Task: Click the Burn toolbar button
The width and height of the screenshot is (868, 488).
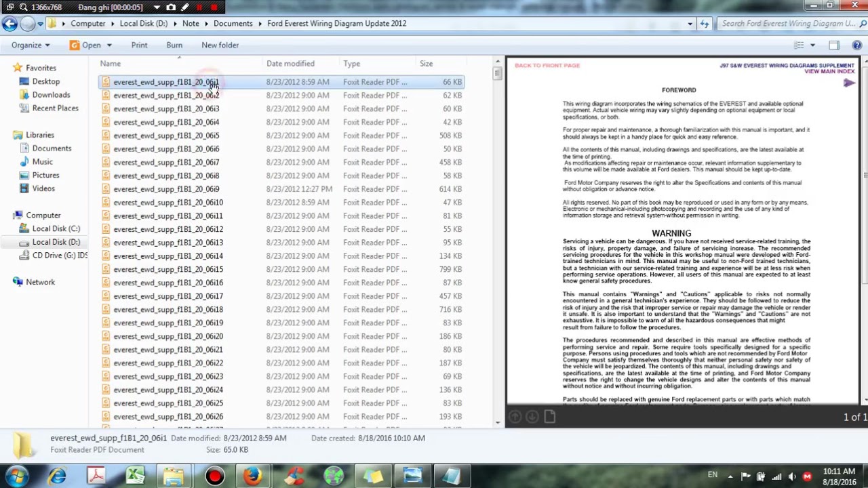Action: point(174,45)
